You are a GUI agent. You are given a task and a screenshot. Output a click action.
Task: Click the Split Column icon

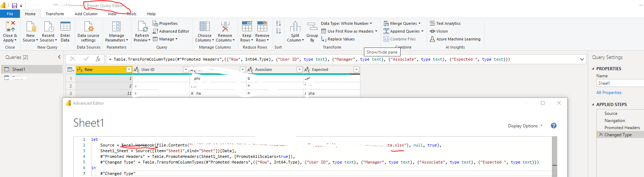[295, 27]
